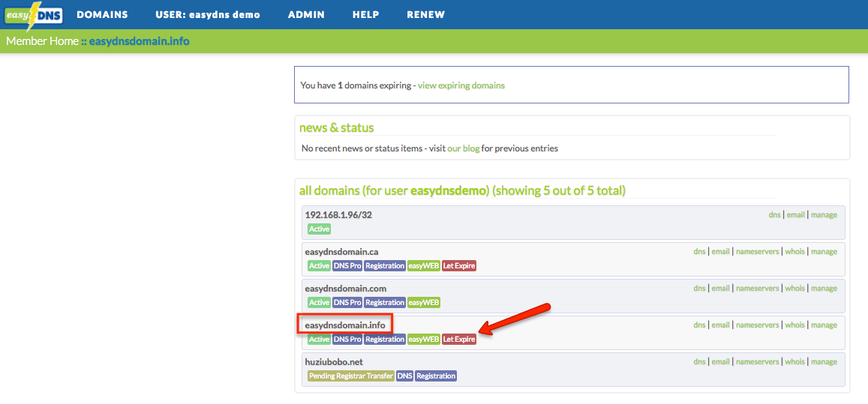
Task: Click Registration badge under easydnsdomain.ca
Action: point(386,265)
